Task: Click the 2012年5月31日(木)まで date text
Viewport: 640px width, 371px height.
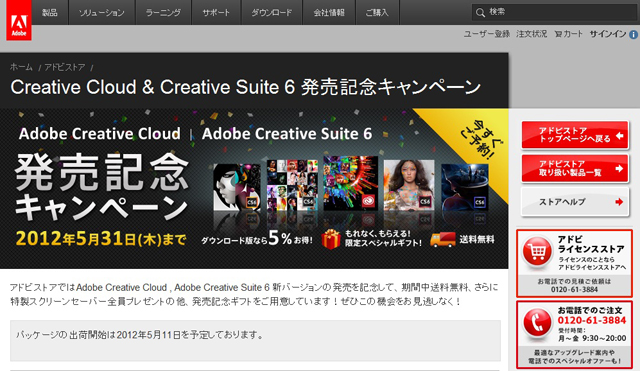Action: (x=101, y=239)
